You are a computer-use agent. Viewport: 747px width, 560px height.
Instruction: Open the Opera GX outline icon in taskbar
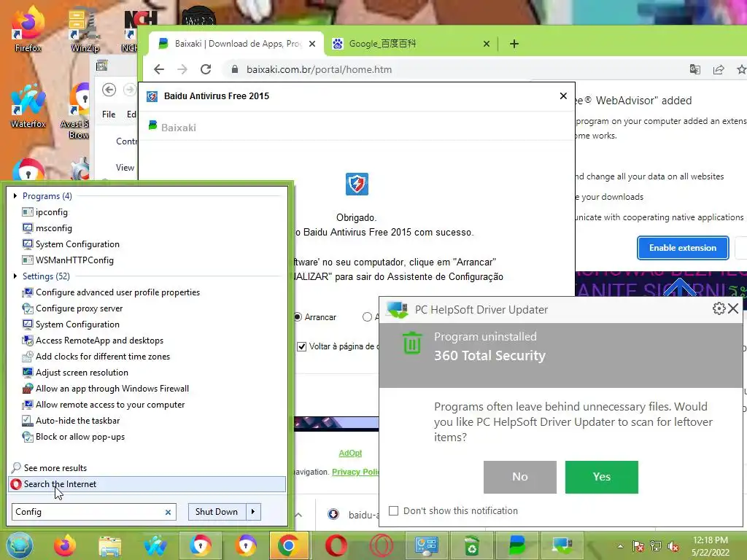click(381, 545)
